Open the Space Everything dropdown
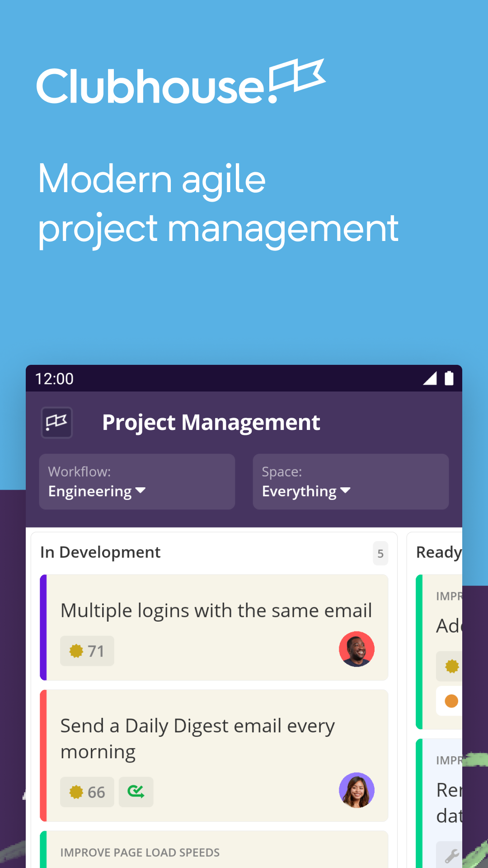Image resolution: width=488 pixels, height=868 pixels. pos(351,482)
